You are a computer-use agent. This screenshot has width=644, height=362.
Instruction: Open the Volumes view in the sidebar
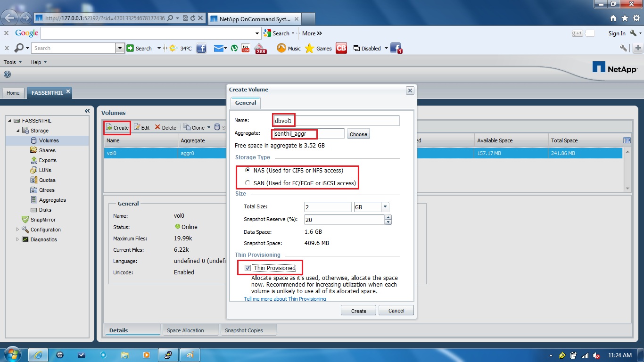pyautogui.click(x=49, y=140)
